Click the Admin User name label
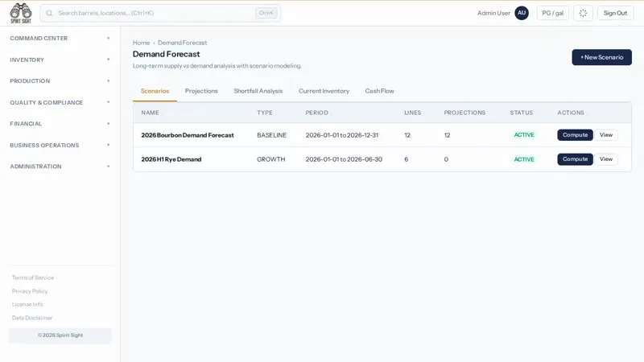The image size is (644, 362). coord(493,13)
